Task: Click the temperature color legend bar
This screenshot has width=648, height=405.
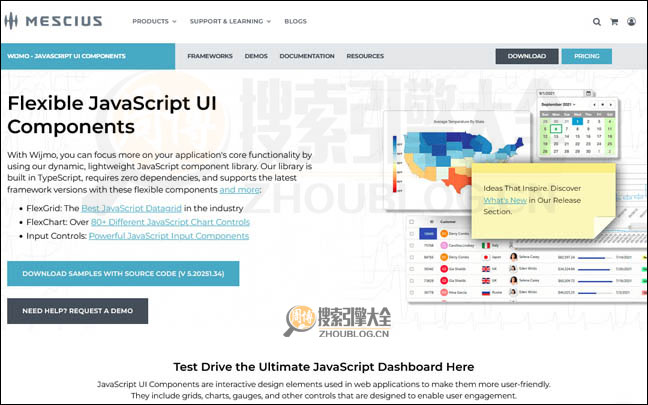Action: (395, 164)
